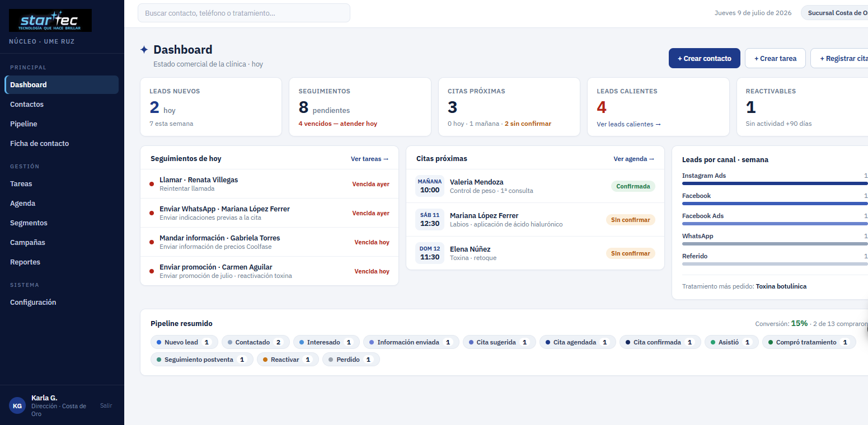The width and height of the screenshot is (868, 425).
Task: Open Agenda in the sidebar
Action: [62, 204]
